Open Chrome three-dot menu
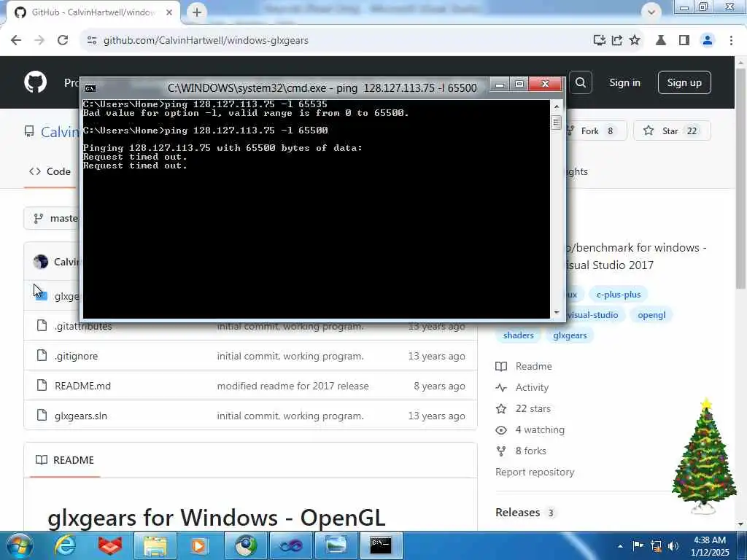 point(731,41)
